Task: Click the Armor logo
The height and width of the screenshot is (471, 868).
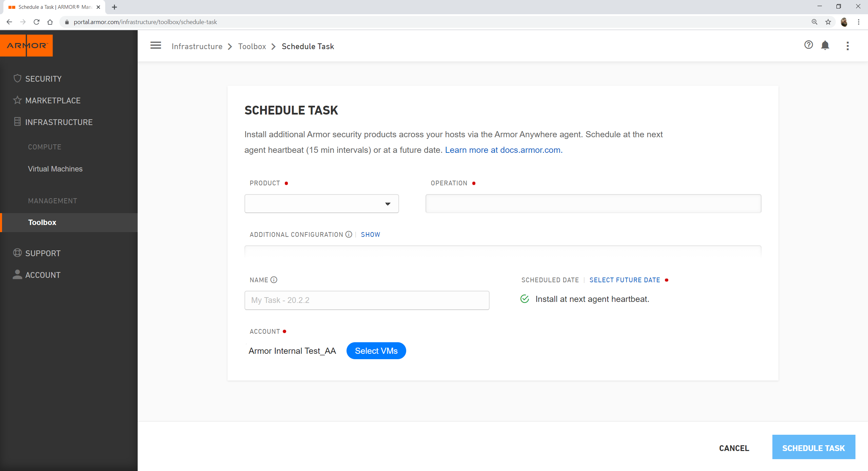Action: [26, 45]
